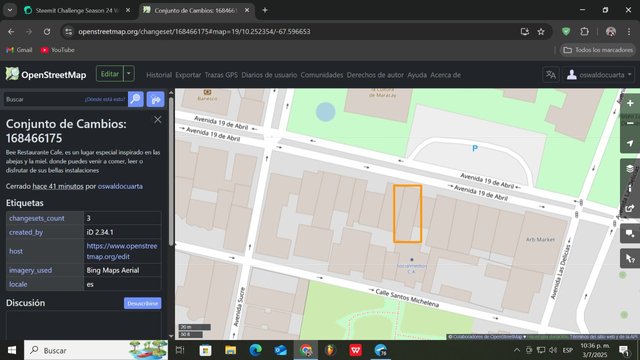Add a note to the map
The height and width of the screenshot is (360, 640).
pos(630,233)
